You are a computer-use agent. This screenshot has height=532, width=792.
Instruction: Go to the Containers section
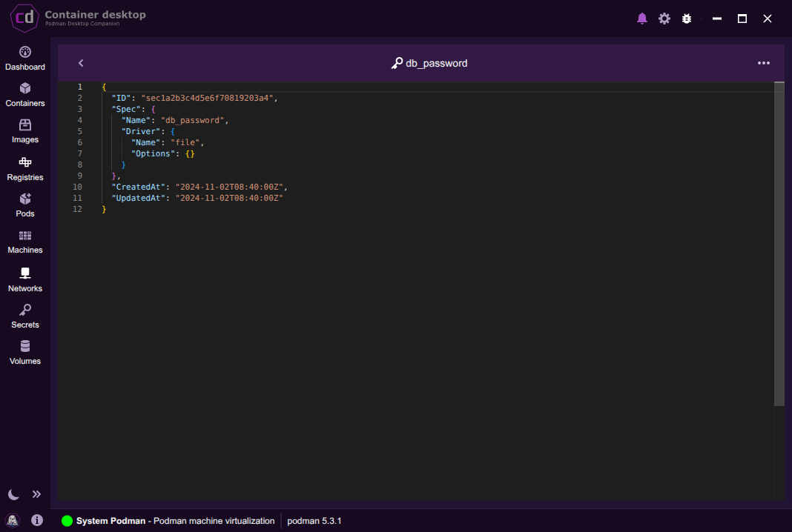click(x=24, y=95)
